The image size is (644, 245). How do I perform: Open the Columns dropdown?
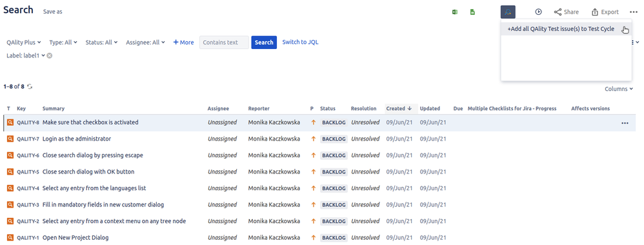619,88
